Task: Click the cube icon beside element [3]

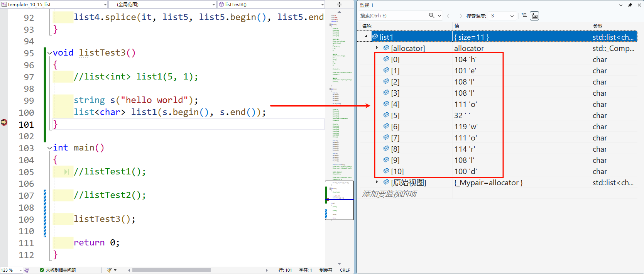Action: 386,93
